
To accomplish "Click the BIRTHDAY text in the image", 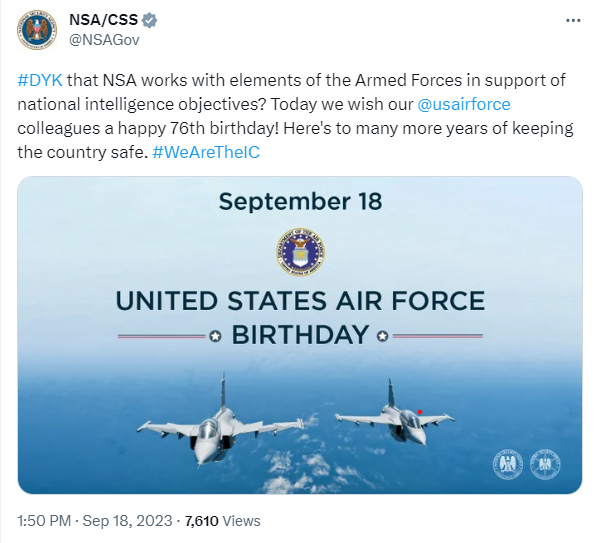I will 300,335.
